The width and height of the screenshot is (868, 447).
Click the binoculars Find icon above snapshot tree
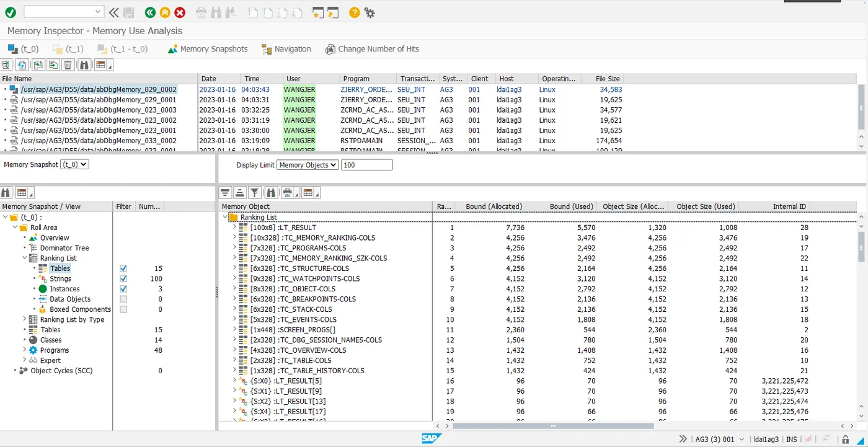6,193
